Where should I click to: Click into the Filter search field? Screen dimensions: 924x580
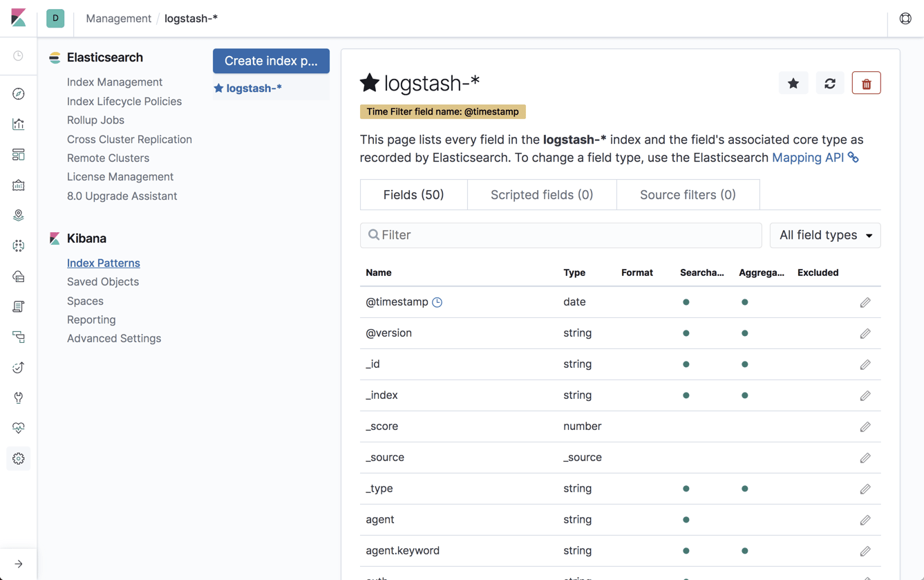click(560, 236)
